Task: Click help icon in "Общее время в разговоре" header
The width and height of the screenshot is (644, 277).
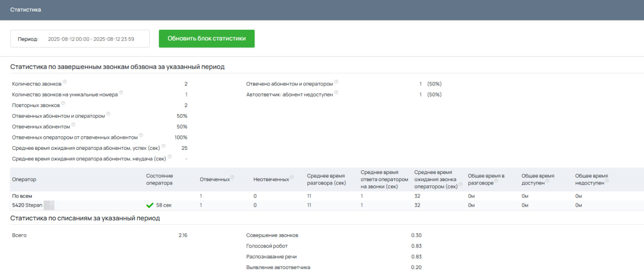Action: [496, 181]
